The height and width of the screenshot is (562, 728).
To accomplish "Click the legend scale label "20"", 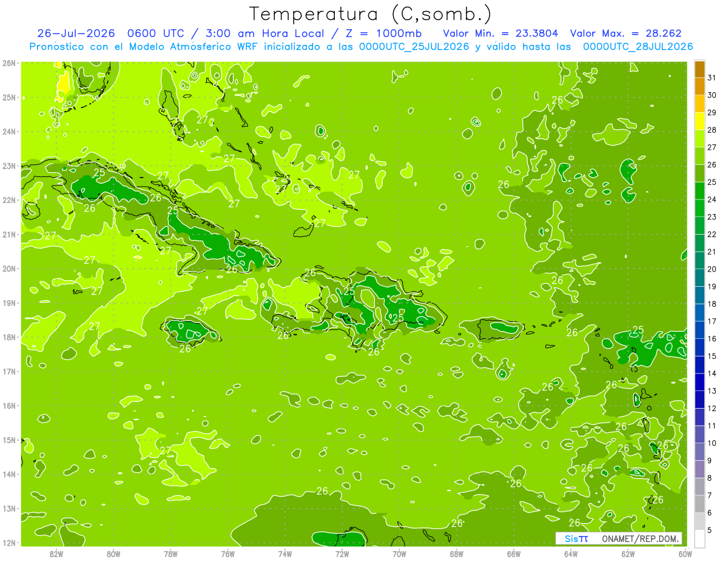I will 712,269.
